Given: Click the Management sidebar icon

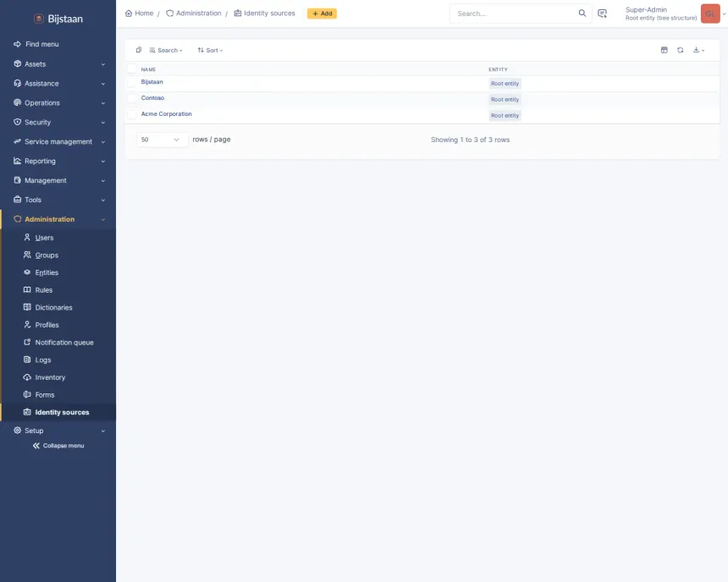Looking at the screenshot, I should coord(17,180).
